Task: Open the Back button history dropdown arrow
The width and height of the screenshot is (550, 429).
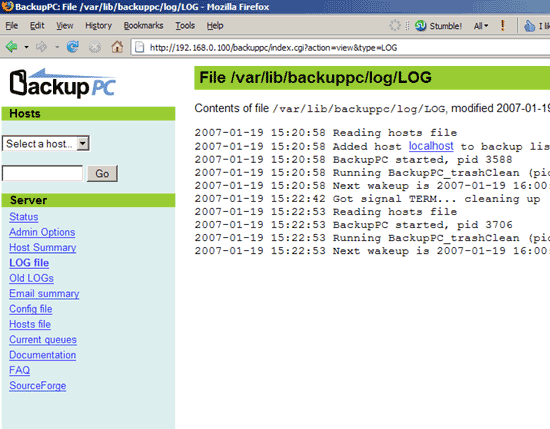Action: pos(26,47)
